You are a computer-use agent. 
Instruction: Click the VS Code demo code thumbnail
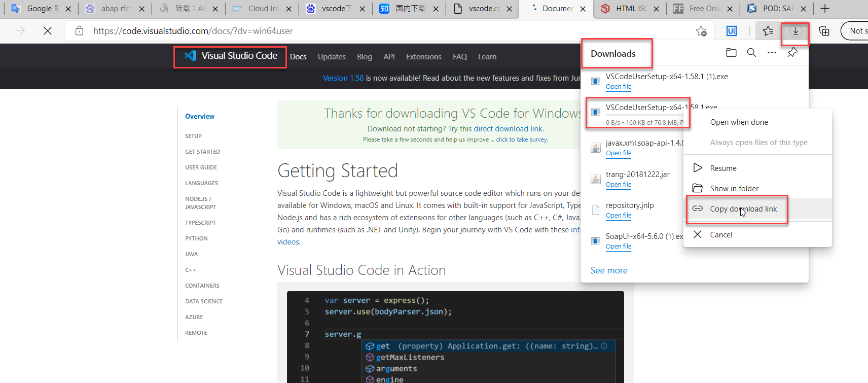[455, 337]
